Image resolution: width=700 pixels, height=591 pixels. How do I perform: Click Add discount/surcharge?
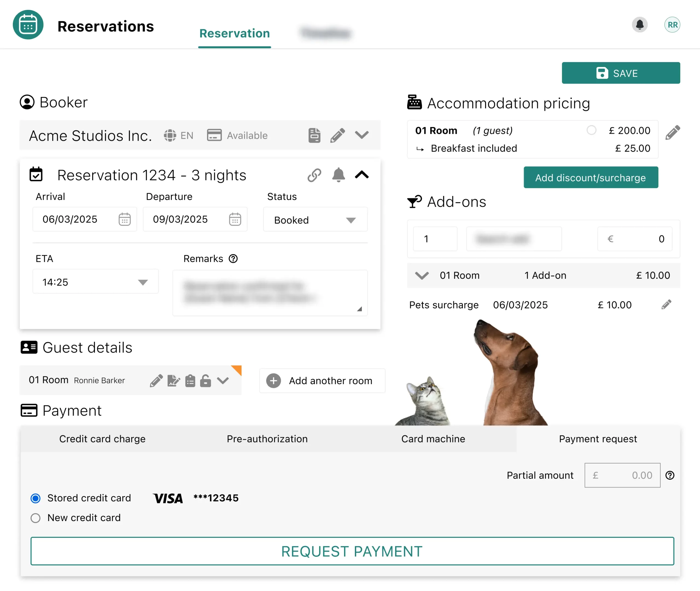pyautogui.click(x=591, y=178)
